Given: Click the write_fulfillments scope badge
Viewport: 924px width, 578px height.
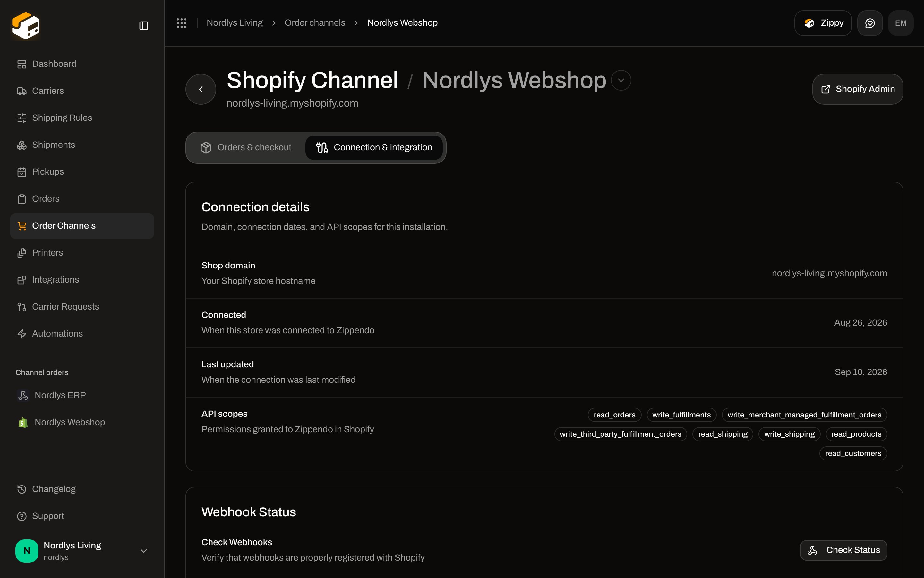Looking at the screenshot, I should tap(681, 415).
